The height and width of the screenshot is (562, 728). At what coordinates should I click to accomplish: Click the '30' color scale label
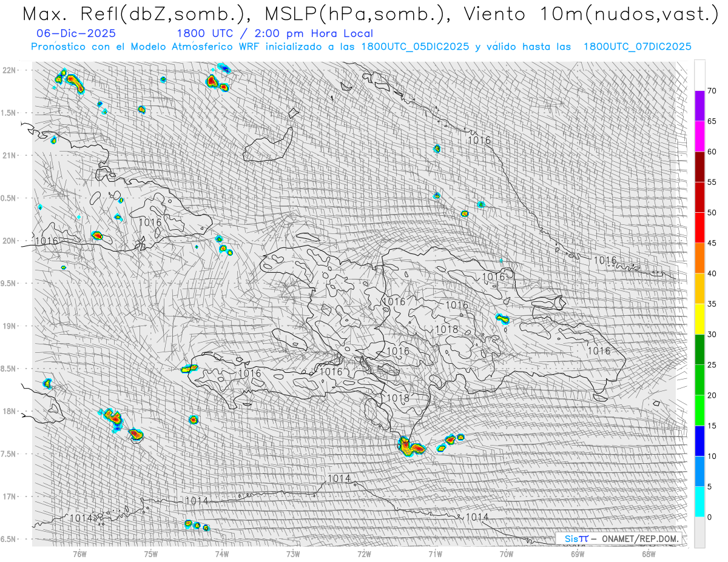(712, 334)
